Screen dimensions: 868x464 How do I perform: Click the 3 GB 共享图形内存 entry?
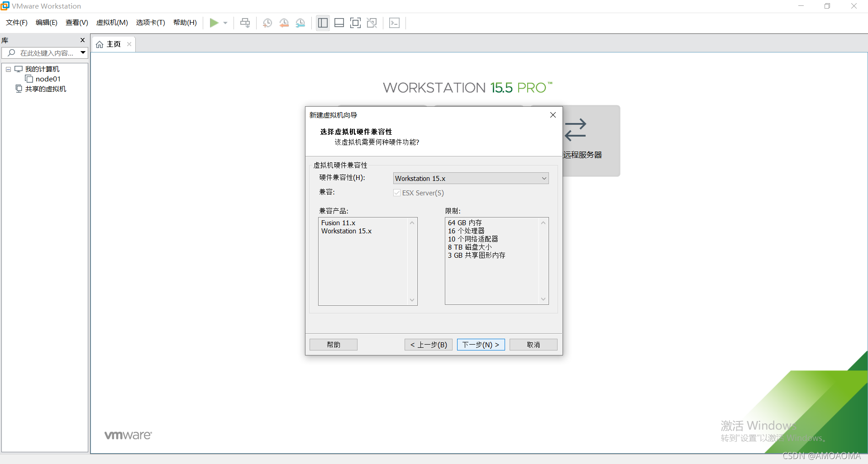click(x=477, y=256)
